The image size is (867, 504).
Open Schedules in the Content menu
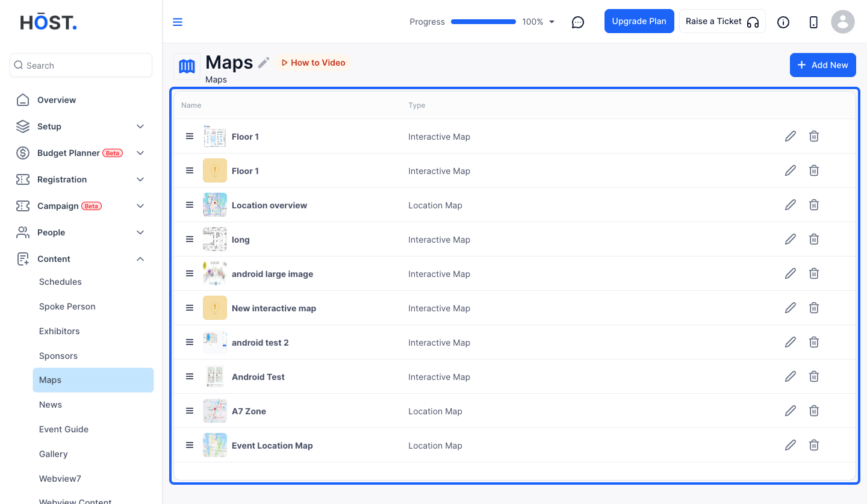tap(60, 282)
